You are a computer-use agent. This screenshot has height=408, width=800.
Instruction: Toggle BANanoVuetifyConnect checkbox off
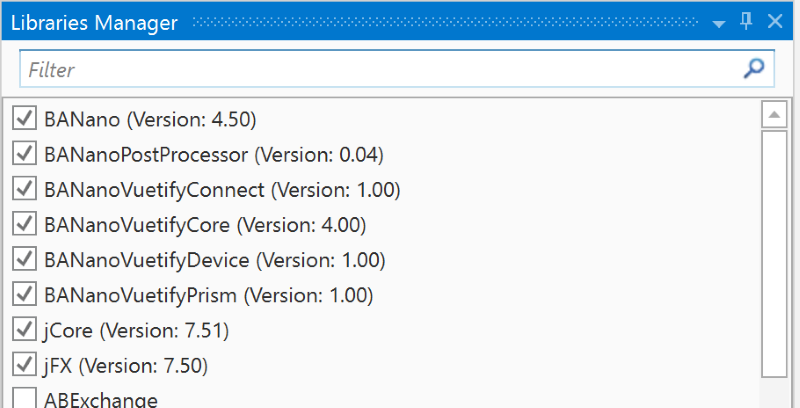tap(24, 189)
